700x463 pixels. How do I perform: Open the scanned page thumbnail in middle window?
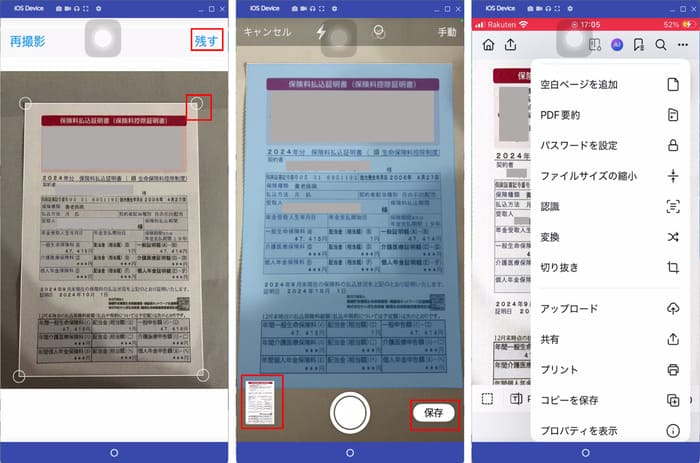tap(261, 402)
